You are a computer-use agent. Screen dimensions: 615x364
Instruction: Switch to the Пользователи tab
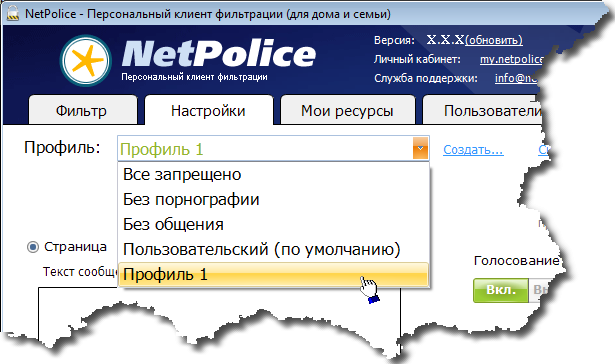pyautogui.click(x=483, y=111)
